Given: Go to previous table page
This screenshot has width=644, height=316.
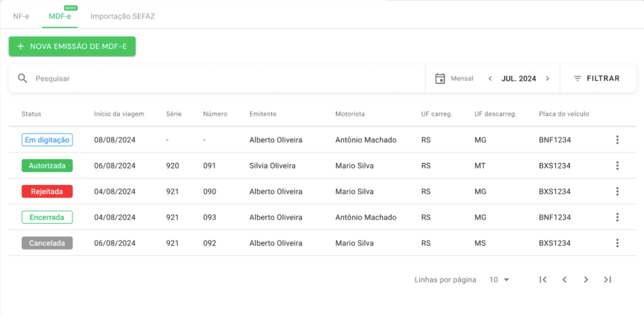Looking at the screenshot, I should pos(564,280).
